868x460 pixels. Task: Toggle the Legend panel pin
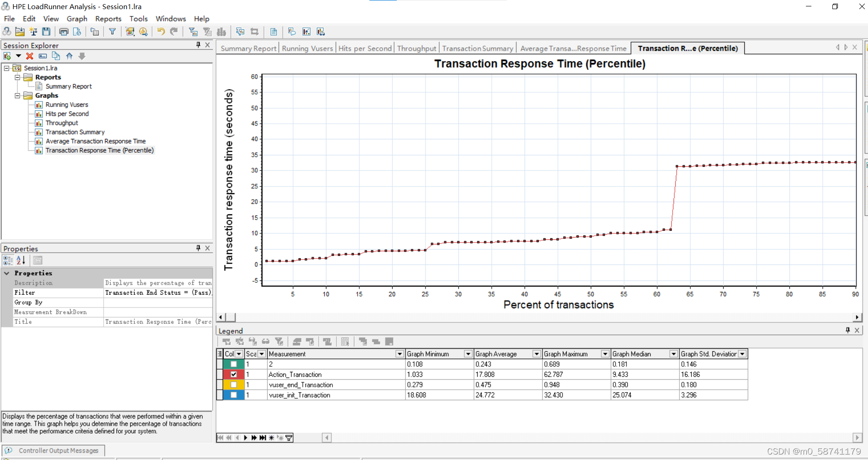click(x=847, y=330)
